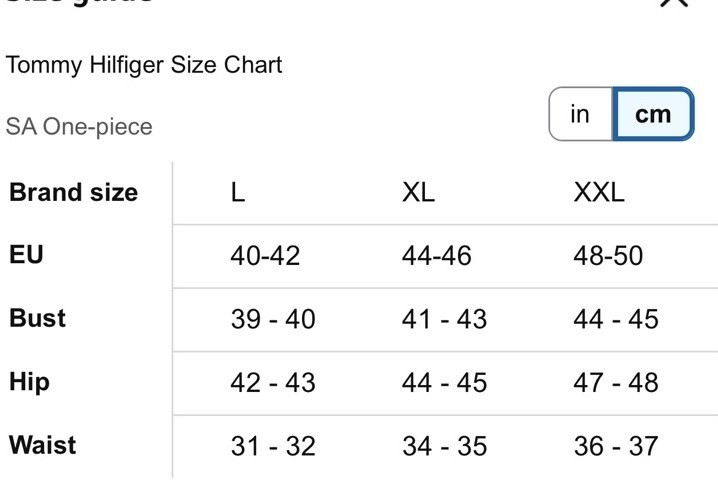Click the Tommy Hilfiger Size Chart title
718x500 pixels.
[x=144, y=65]
